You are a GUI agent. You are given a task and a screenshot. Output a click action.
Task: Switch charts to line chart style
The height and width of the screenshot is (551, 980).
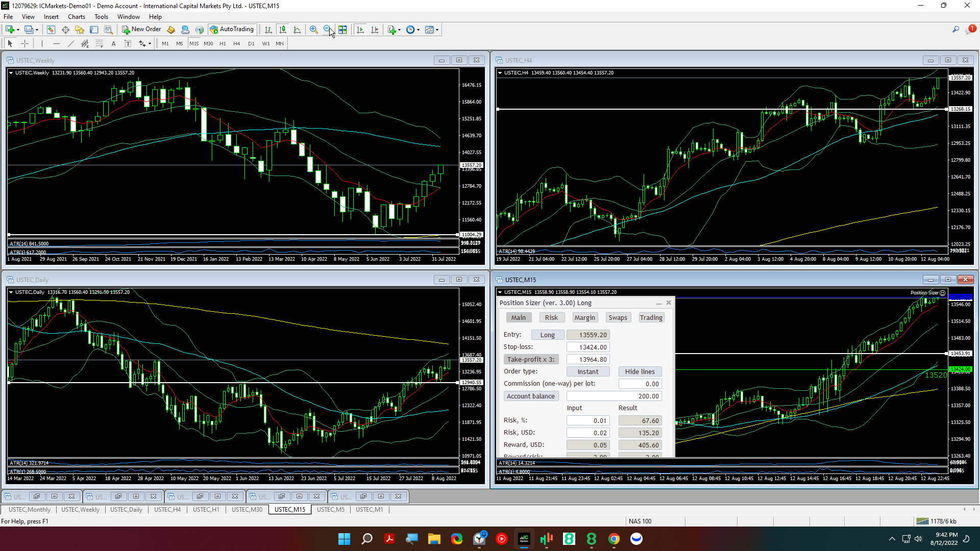coord(297,30)
